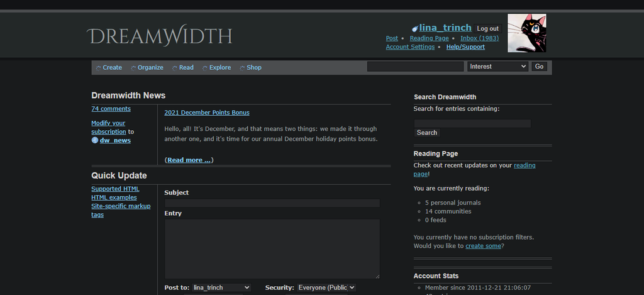Focus the Entry text area
Screen dimensions: 644x295
(x=272, y=249)
